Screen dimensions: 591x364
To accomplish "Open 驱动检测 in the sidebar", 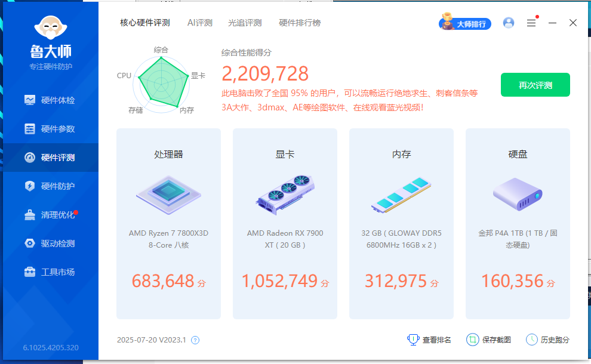I will point(51,243).
